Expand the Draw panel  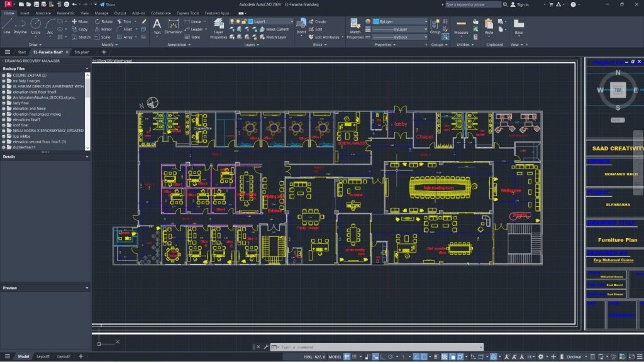(x=35, y=45)
